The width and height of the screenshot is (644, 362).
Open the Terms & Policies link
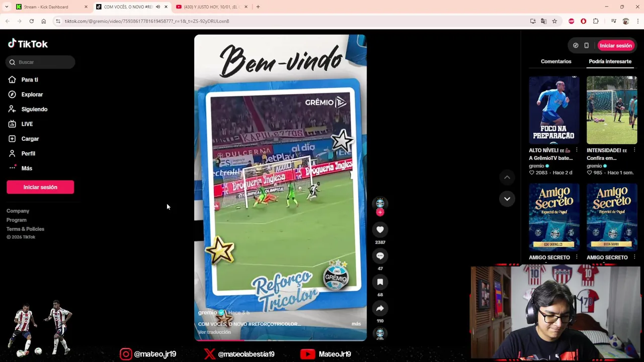click(x=25, y=229)
